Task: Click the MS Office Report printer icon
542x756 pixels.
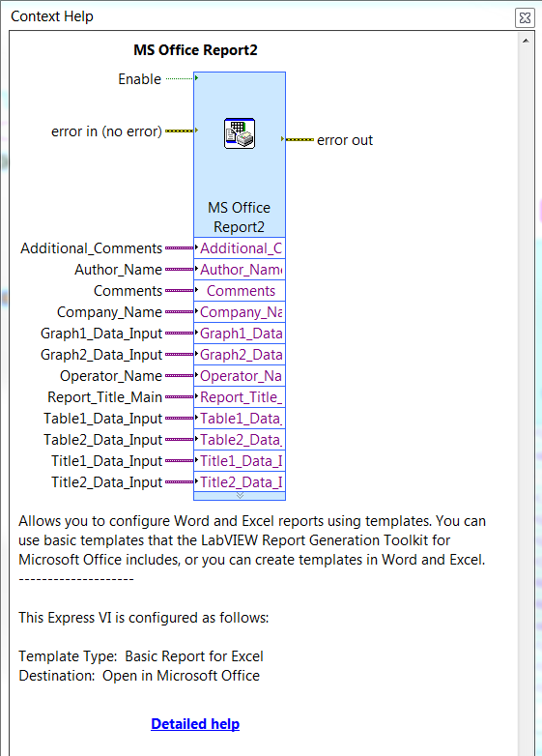Action: coord(240,133)
